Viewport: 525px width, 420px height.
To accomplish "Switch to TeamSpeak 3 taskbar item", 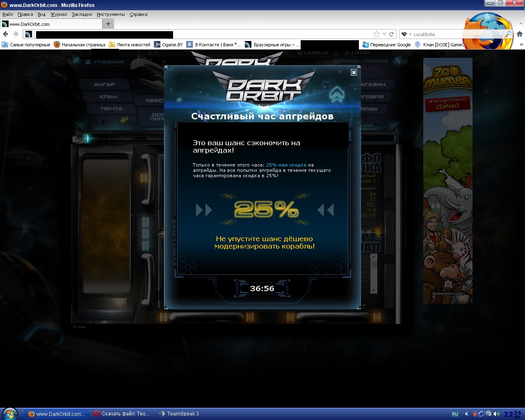I will point(179,414).
